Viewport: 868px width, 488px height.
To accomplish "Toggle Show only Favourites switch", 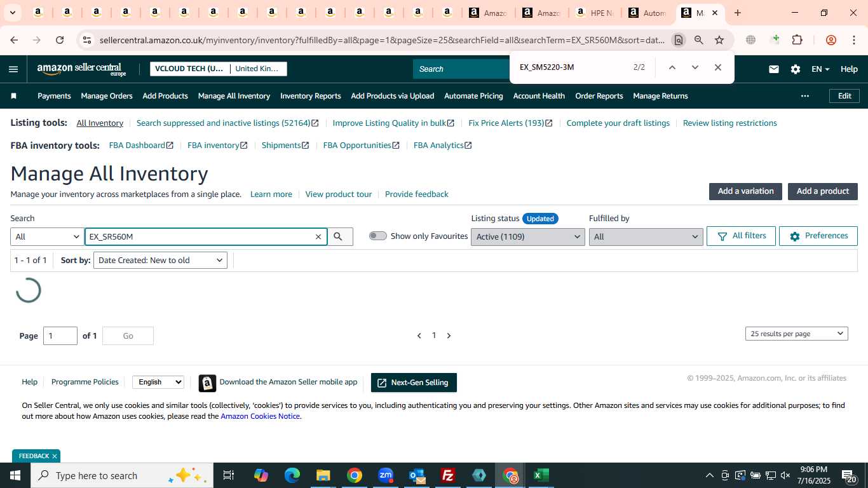I will [x=378, y=236].
